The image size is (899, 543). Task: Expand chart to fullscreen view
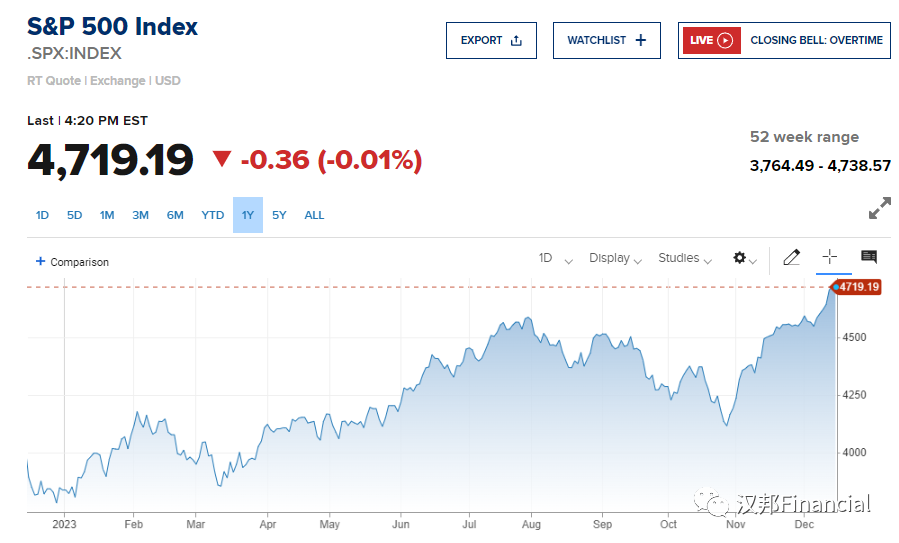pyautogui.click(x=879, y=209)
